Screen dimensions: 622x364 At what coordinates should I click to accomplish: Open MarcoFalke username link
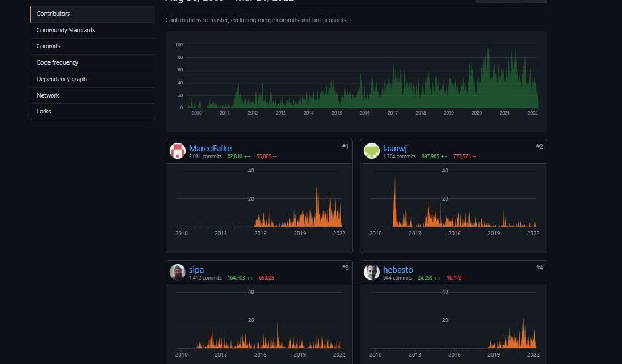210,149
